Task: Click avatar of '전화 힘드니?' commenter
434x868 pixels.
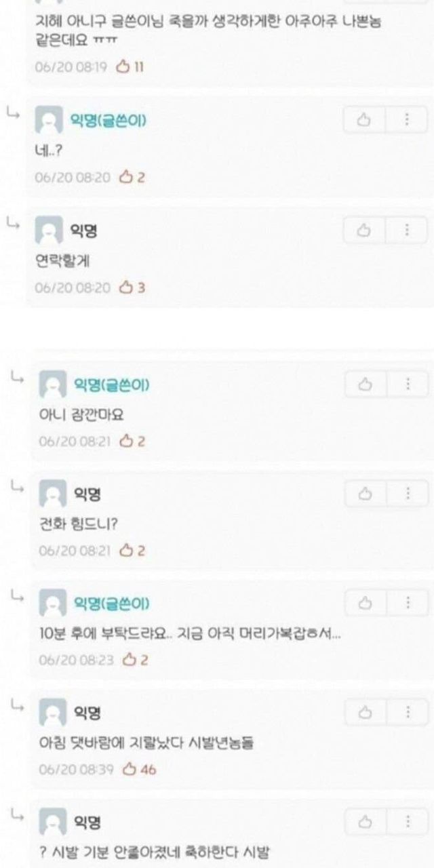Action: [53, 494]
